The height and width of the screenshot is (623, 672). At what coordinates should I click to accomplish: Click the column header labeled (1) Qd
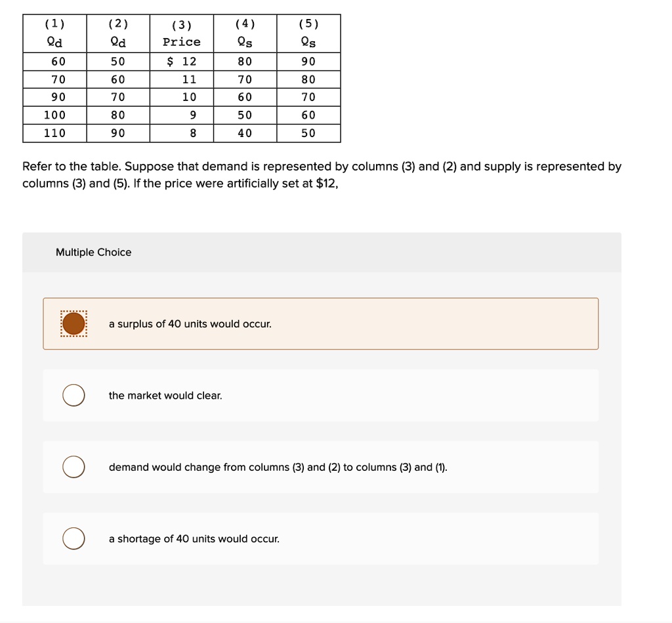tap(54, 33)
